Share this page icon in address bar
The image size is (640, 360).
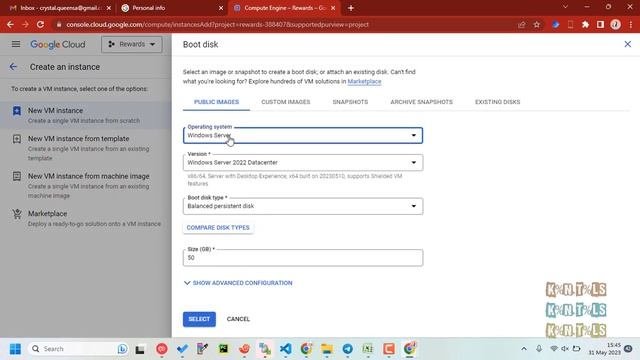(x=521, y=24)
